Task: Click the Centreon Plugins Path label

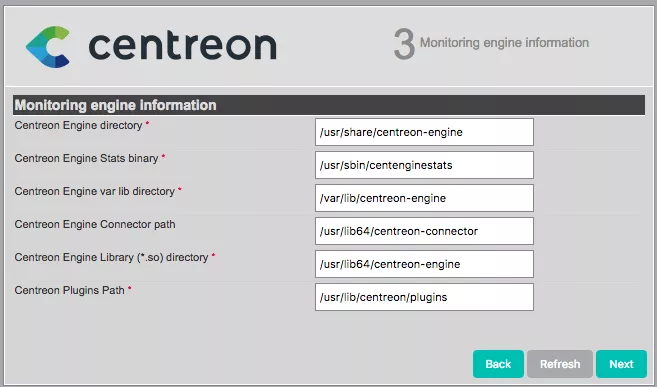Action: click(x=70, y=290)
